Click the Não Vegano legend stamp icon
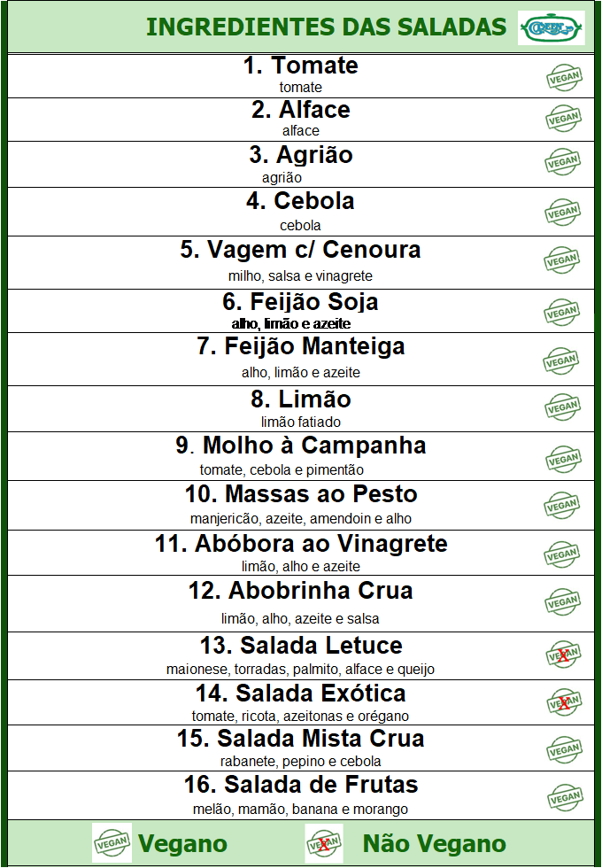This screenshot has height=868, width=602. pyautogui.click(x=324, y=843)
